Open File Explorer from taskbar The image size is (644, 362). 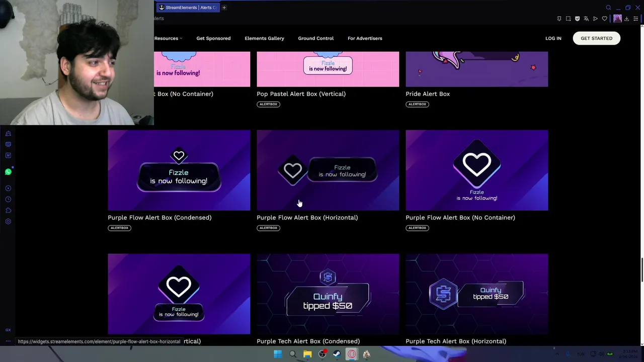tap(307, 354)
